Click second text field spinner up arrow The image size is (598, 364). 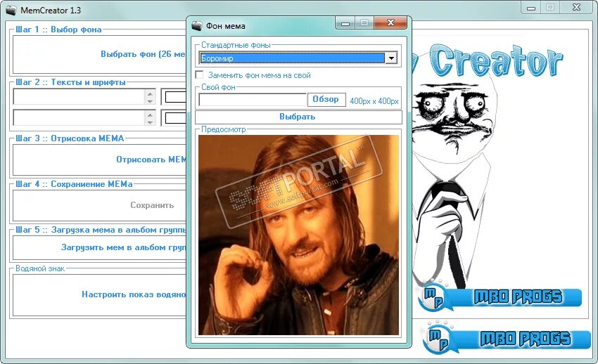[151, 115]
